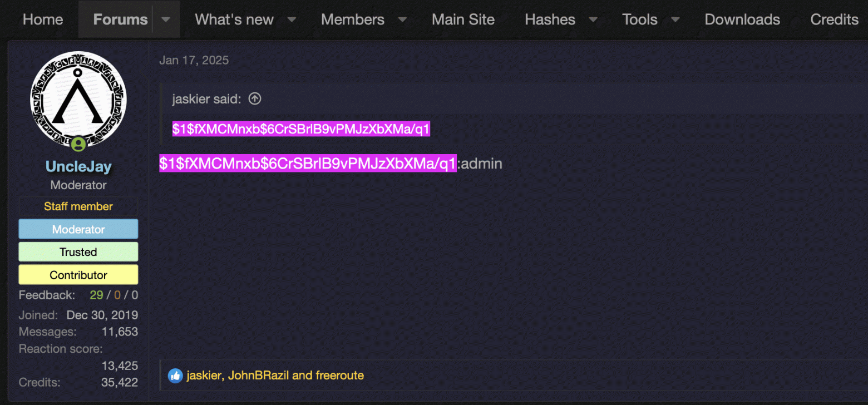Click the blue thumbs-up like icon
868x405 pixels.
(175, 376)
